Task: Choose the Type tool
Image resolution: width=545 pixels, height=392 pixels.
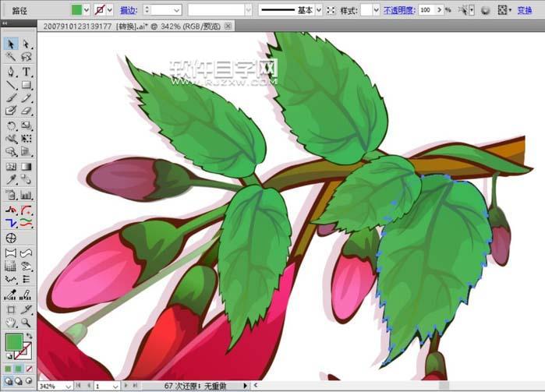Action: tap(27, 72)
